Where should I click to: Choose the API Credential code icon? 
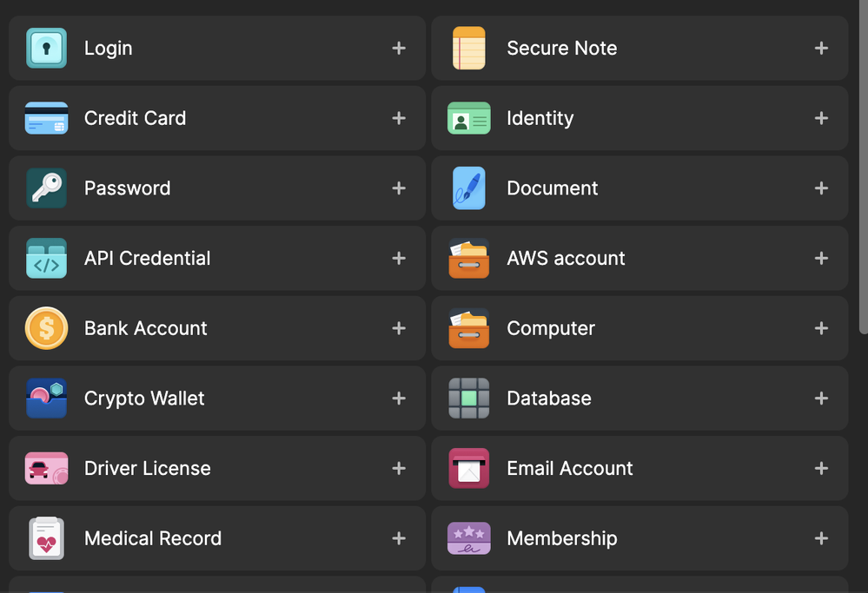pyautogui.click(x=46, y=259)
